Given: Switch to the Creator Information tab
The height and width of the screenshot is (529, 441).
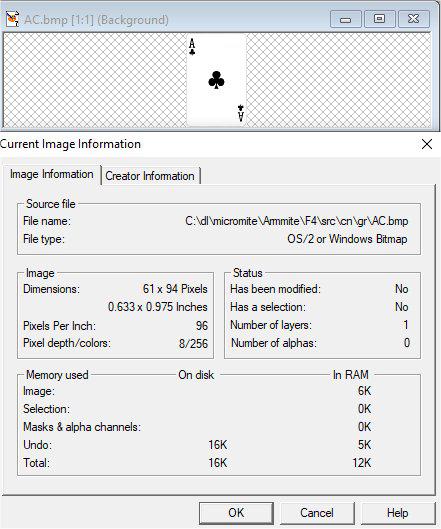Looking at the screenshot, I should [x=150, y=176].
